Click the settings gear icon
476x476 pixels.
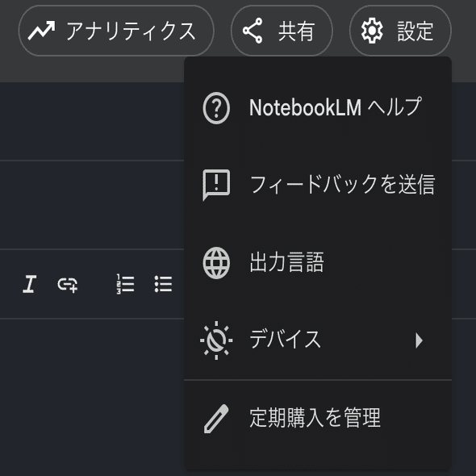pyautogui.click(x=372, y=31)
